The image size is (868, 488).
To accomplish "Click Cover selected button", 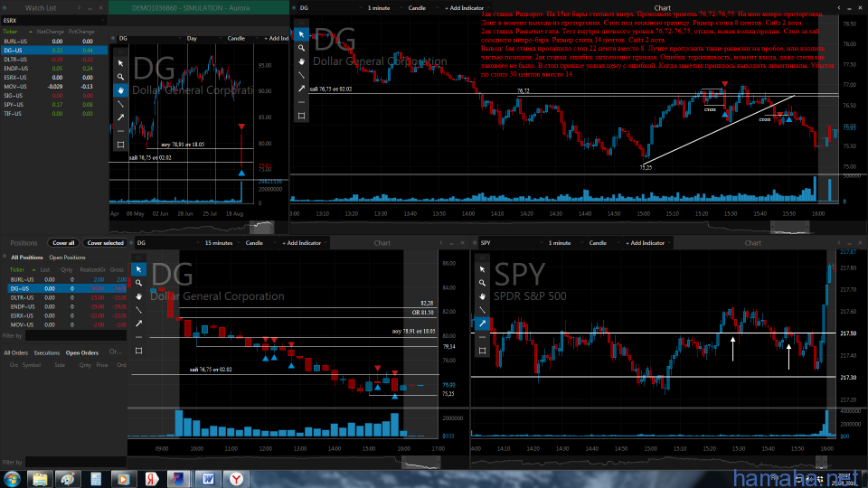I will (x=105, y=243).
